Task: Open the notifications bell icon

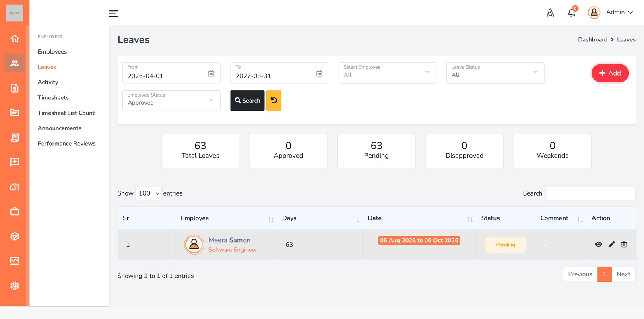Action: point(572,13)
